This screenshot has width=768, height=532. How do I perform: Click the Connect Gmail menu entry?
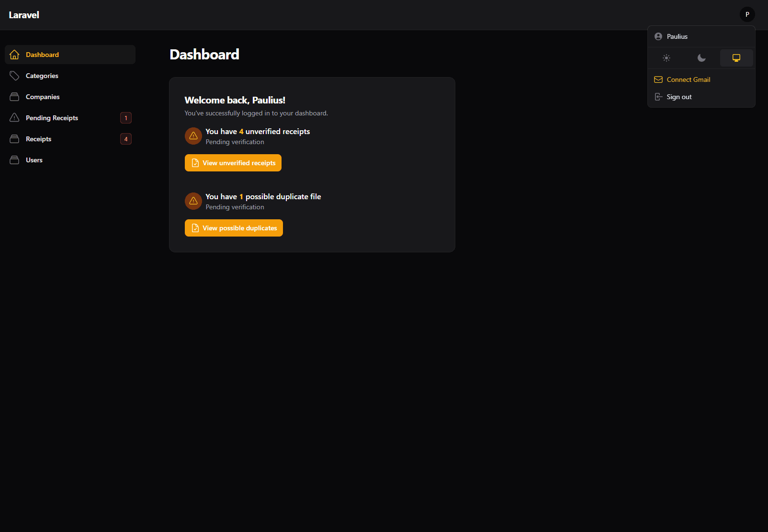click(x=701, y=79)
